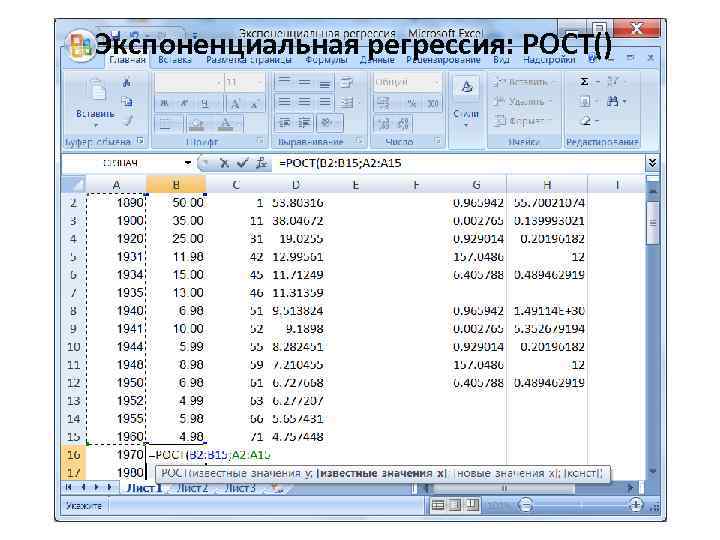Open the Разметка страницы ribbon tab

coord(248,60)
